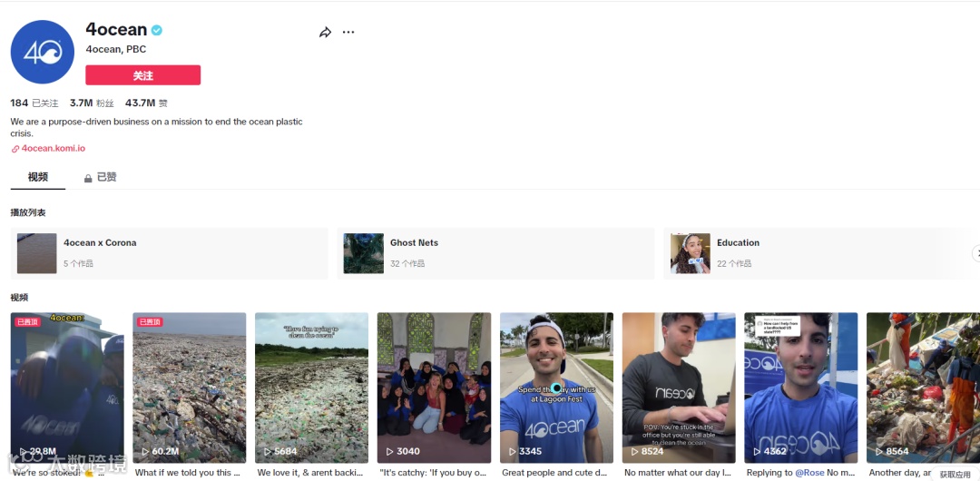The image size is (980, 481).
Task: Open the 4ocean.komi.io link
Action: point(54,148)
